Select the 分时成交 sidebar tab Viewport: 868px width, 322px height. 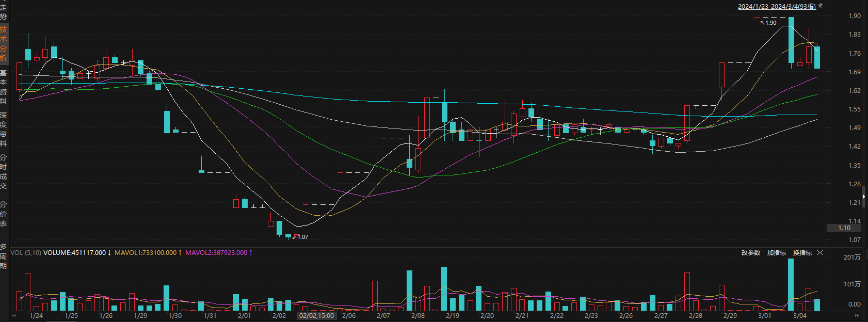coord(4,171)
